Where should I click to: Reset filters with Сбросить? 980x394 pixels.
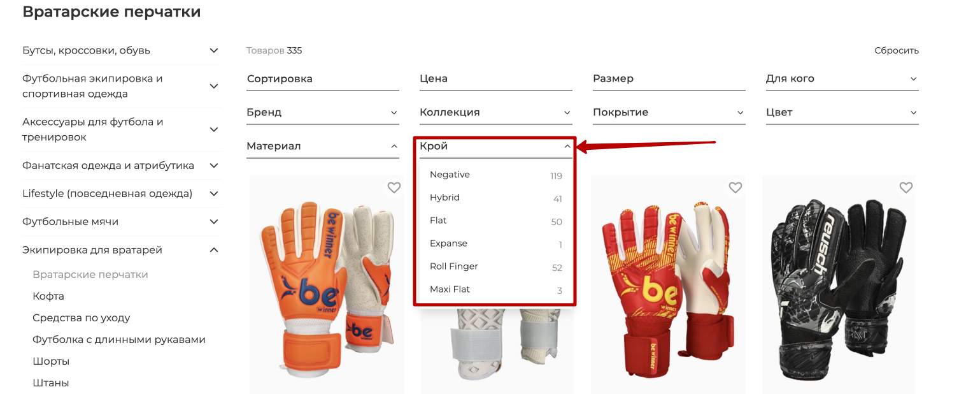click(x=897, y=51)
